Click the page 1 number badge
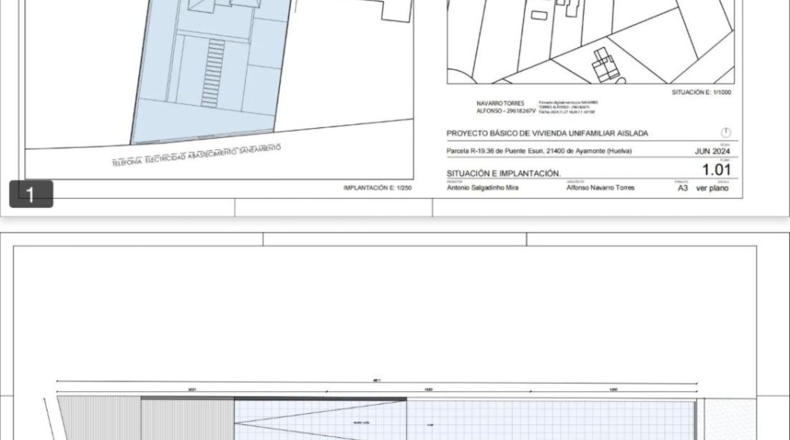 31,194
